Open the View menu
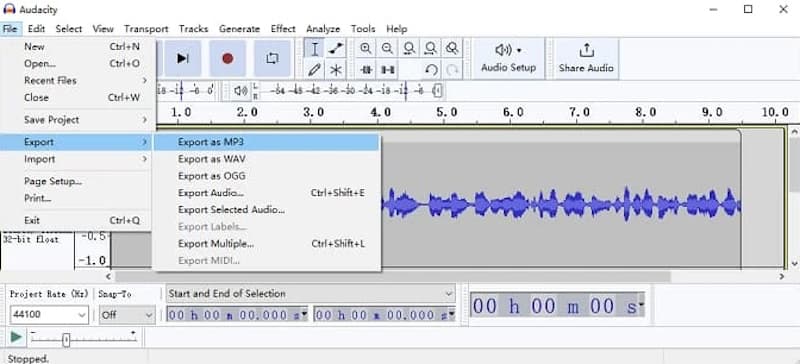 click(103, 29)
